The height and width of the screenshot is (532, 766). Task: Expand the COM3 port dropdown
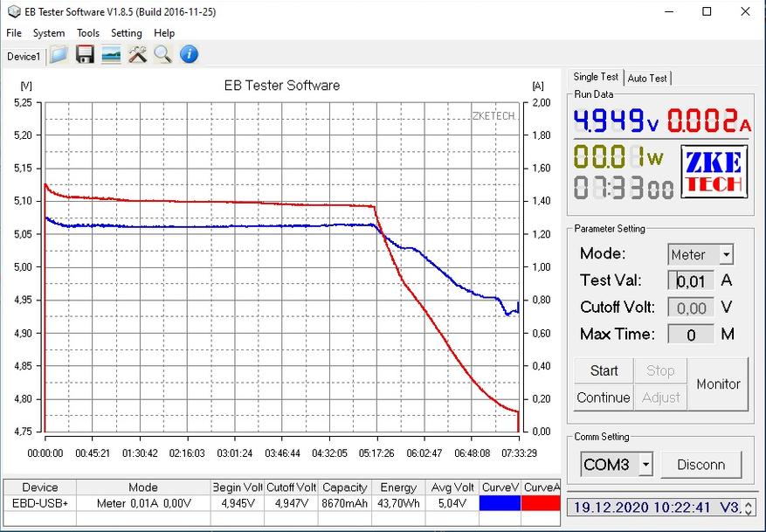[x=645, y=465]
